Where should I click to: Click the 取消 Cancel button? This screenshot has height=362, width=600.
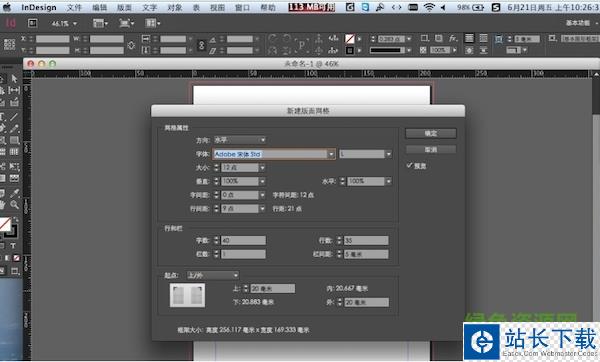[431, 149]
